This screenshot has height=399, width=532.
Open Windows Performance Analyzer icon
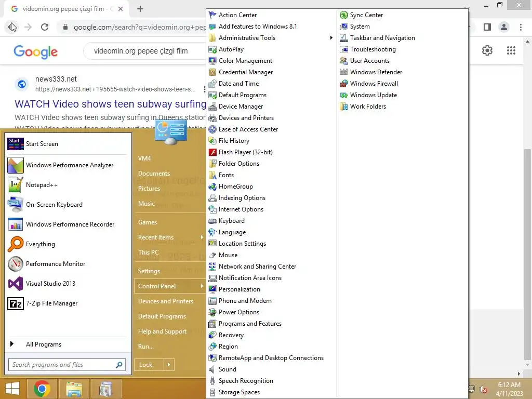[x=15, y=165]
